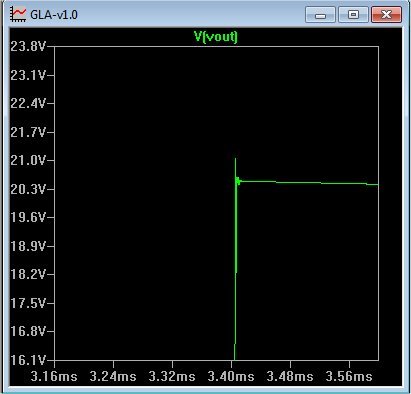Image resolution: width=411 pixels, height=394 pixels.
Task: Maximize the GLA-v1.0 plot window
Action: point(353,15)
